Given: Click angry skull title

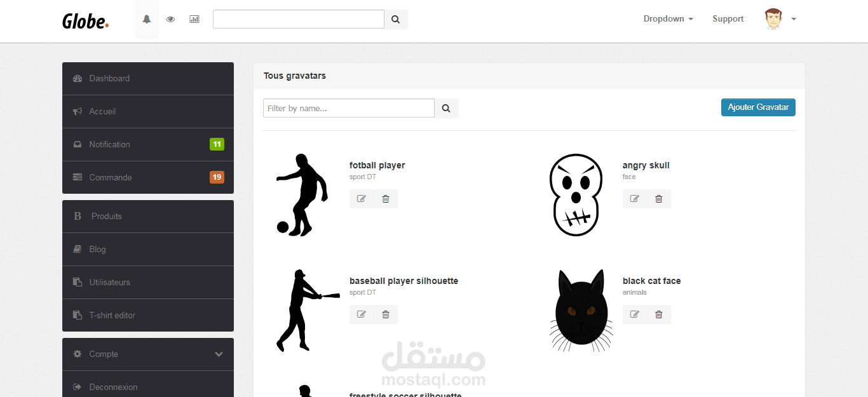Looking at the screenshot, I should [x=646, y=165].
